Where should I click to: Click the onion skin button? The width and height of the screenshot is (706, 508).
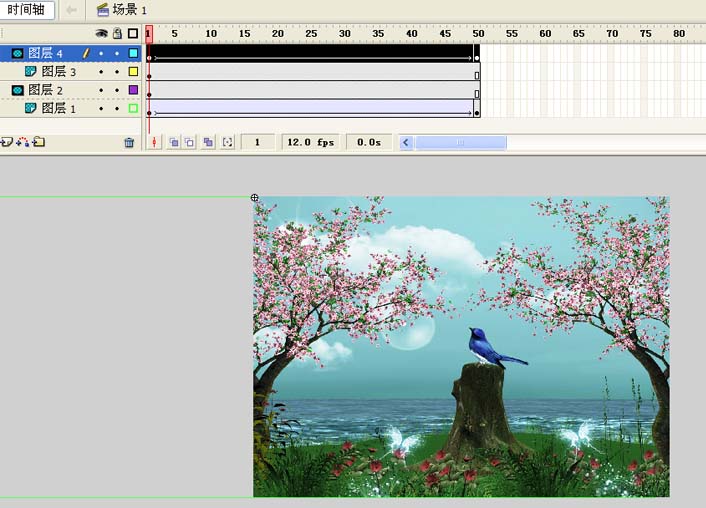pos(174,143)
